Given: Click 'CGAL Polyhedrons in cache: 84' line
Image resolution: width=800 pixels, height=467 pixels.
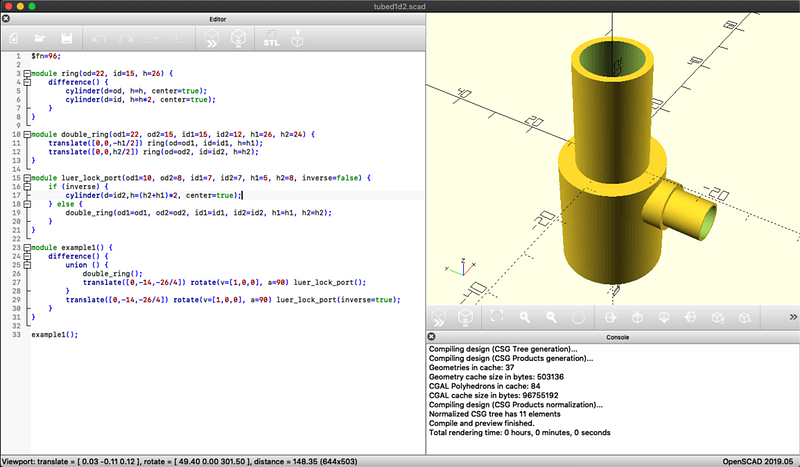Looking at the screenshot, I should (485, 386).
